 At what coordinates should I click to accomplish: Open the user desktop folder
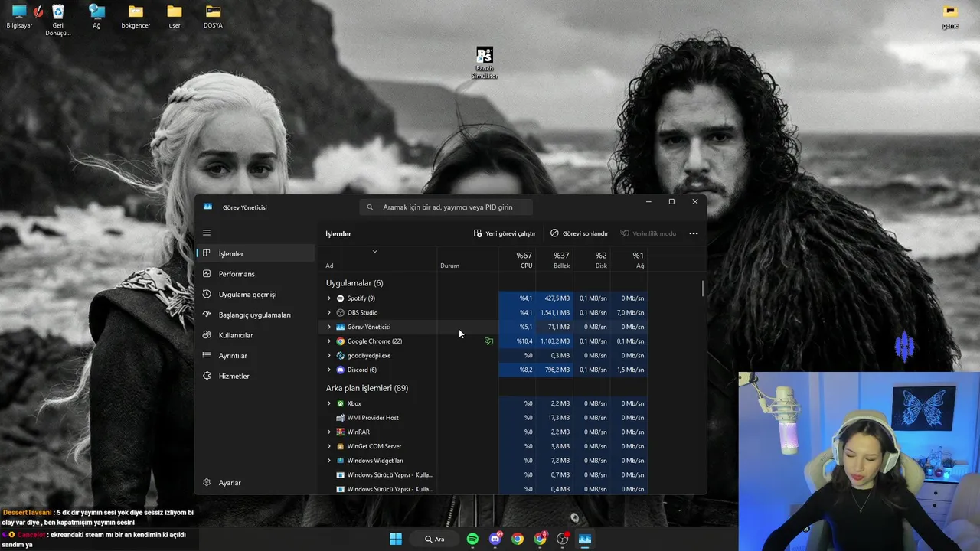(x=175, y=16)
